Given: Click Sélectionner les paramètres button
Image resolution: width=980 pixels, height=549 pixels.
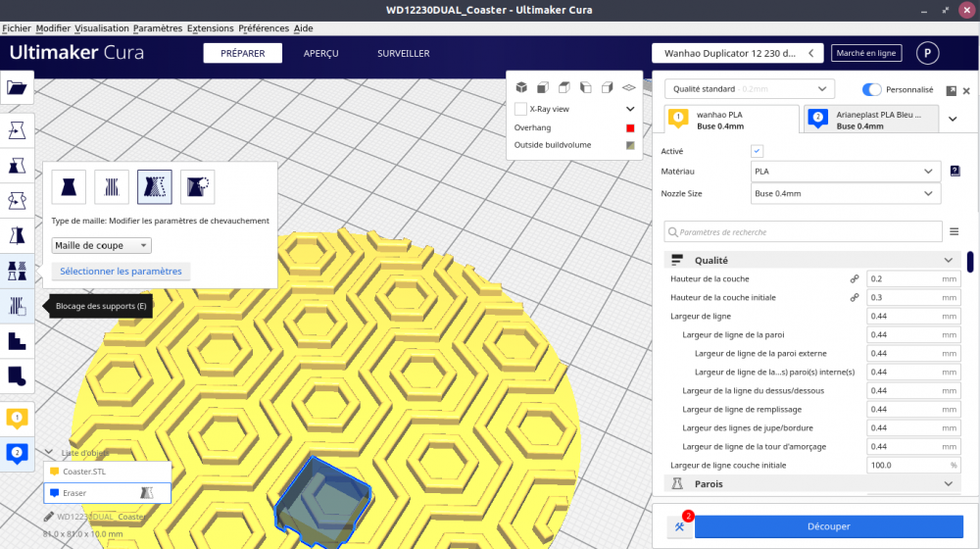Looking at the screenshot, I should pos(121,271).
